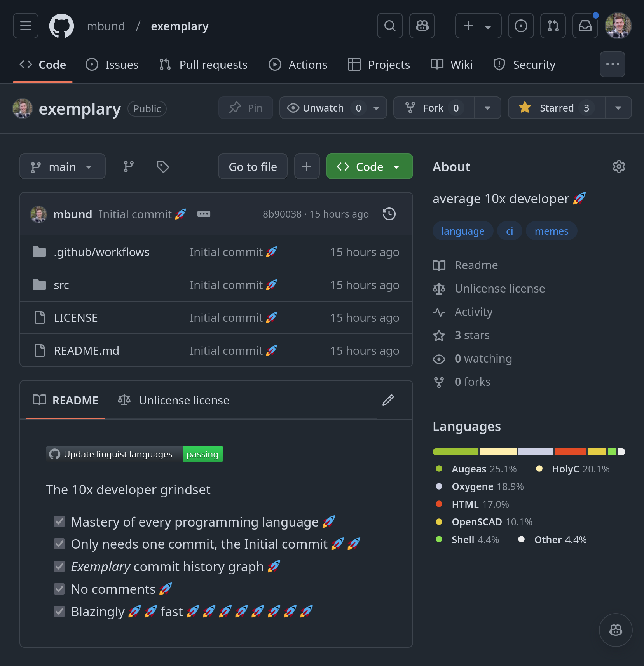Click the Fork button

tap(434, 108)
